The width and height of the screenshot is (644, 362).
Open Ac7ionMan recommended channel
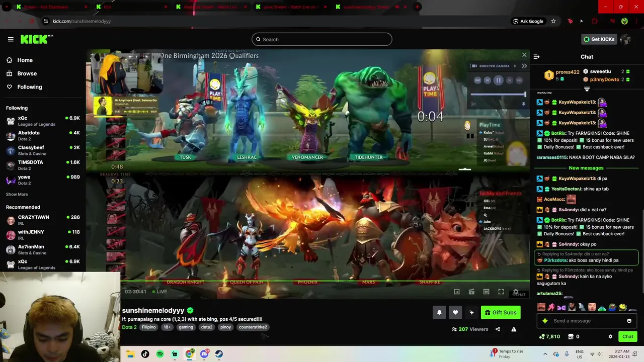pyautogui.click(x=43, y=249)
